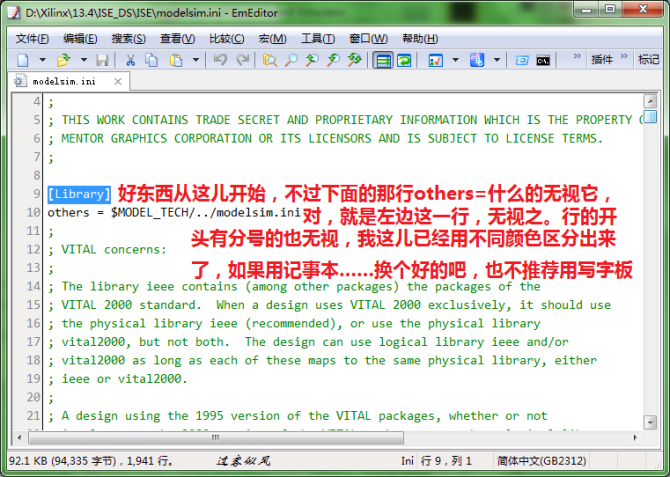Toggle the highlighted wrap mode toolbar button
This screenshot has width=670, height=477.
coord(383,60)
